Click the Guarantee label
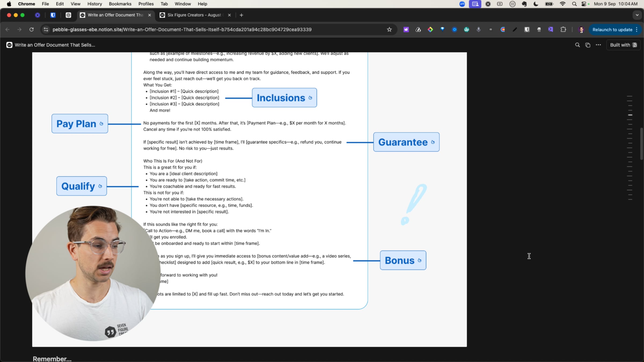644x362 pixels. pos(406,142)
